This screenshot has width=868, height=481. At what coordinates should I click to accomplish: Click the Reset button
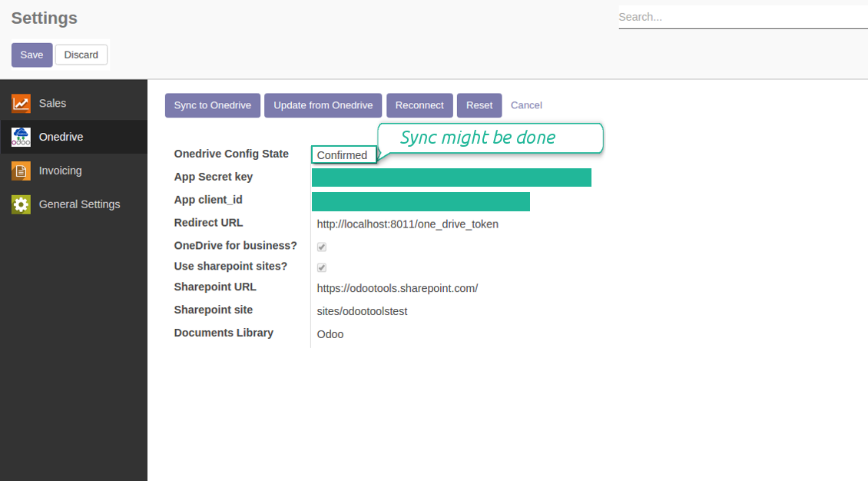[479, 105]
